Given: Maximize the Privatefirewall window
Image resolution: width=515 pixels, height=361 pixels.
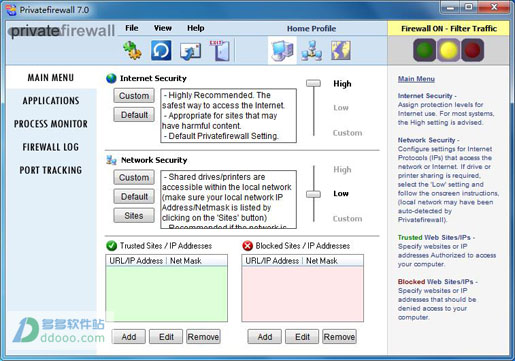Looking at the screenshot, I should tap(469, 7).
